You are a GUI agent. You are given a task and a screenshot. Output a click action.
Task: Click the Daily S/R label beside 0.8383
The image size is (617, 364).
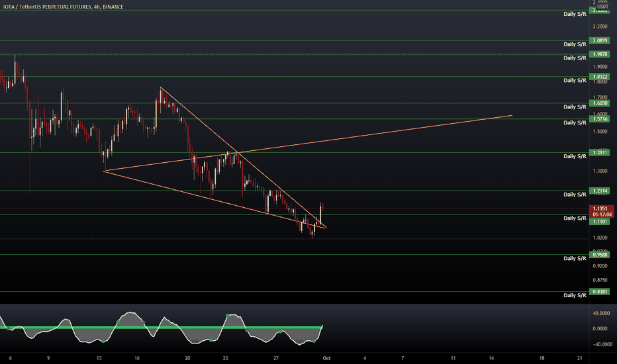coord(575,295)
